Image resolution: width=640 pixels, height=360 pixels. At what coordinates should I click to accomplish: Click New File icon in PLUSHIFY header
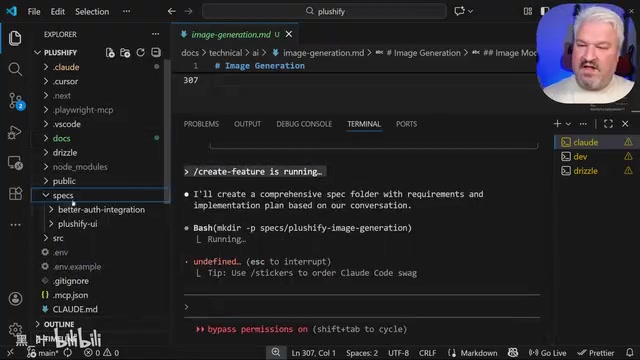coord(110,53)
